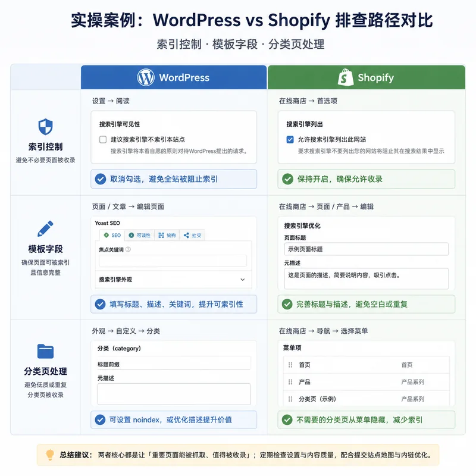Click the WordPress category 元描述 text box
The height and width of the screenshot is (476, 476).
pos(174,394)
